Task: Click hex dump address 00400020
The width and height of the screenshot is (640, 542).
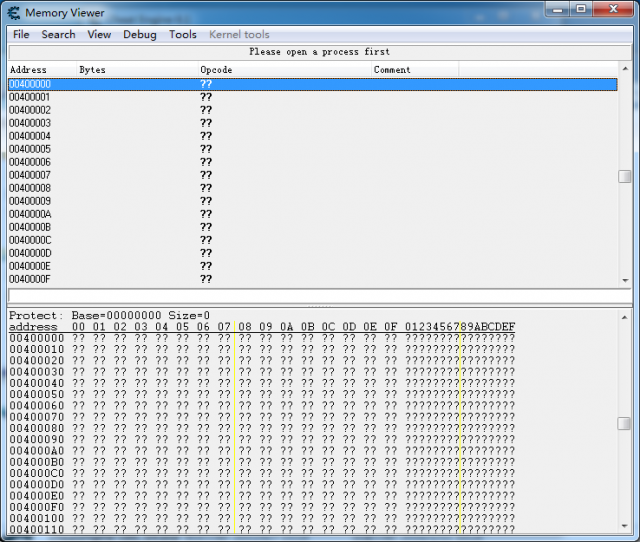Action: (37, 361)
